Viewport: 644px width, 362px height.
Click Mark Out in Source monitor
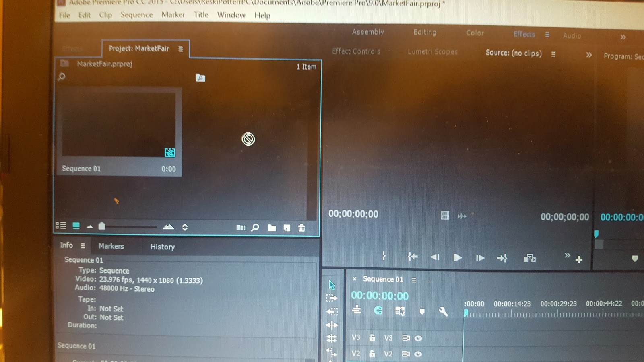pos(384,256)
